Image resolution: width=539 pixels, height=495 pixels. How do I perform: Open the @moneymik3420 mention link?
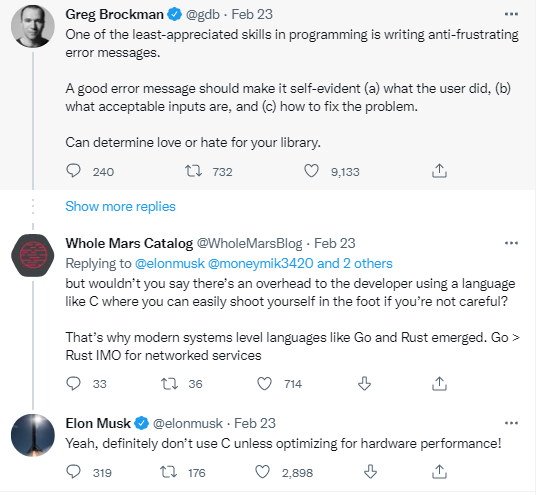261,263
